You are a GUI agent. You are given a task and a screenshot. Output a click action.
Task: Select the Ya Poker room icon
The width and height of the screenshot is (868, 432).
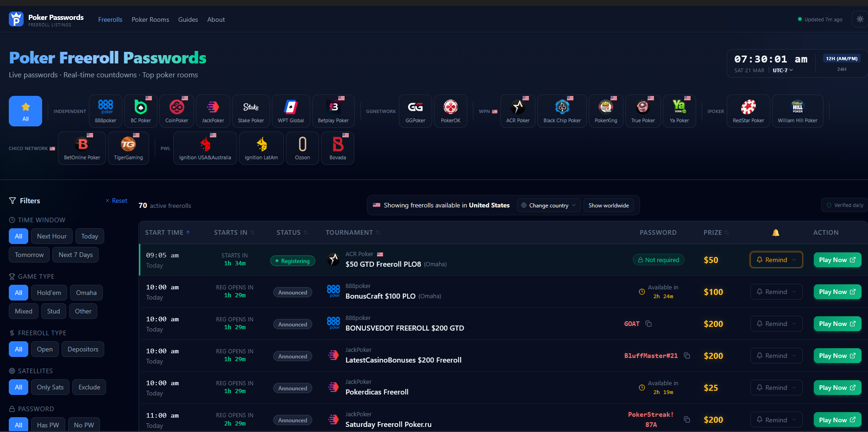(679, 111)
